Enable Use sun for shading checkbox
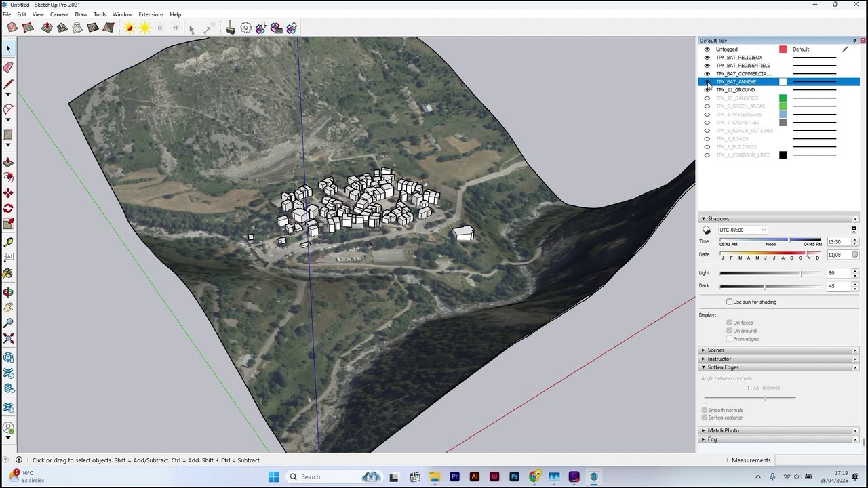Screen dimensions: 868x488 tap(730, 302)
